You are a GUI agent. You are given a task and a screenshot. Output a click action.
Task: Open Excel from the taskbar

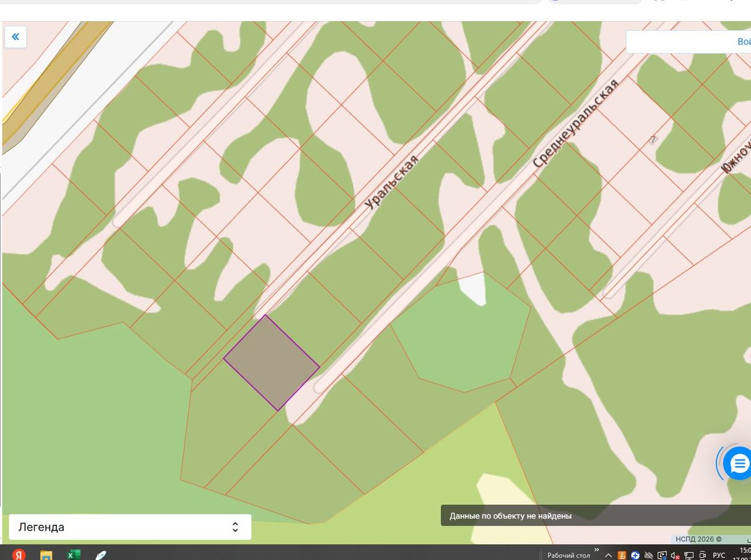(x=74, y=554)
